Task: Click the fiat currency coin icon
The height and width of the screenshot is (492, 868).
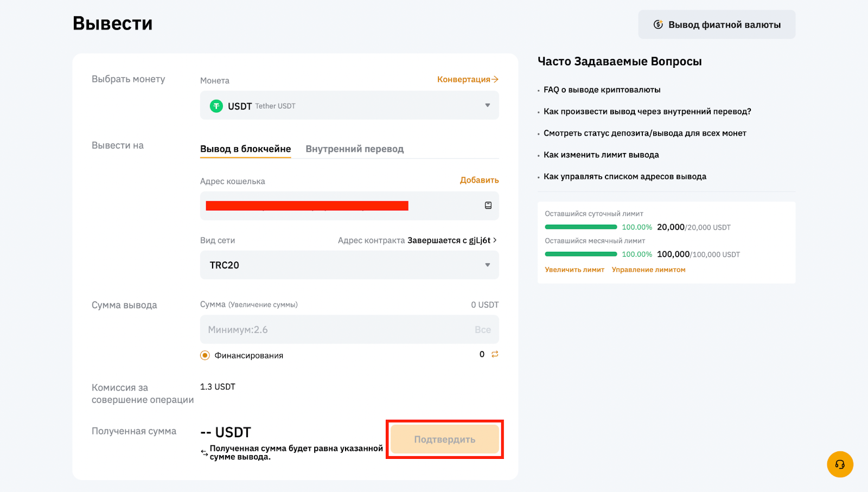Action: [658, 24]
